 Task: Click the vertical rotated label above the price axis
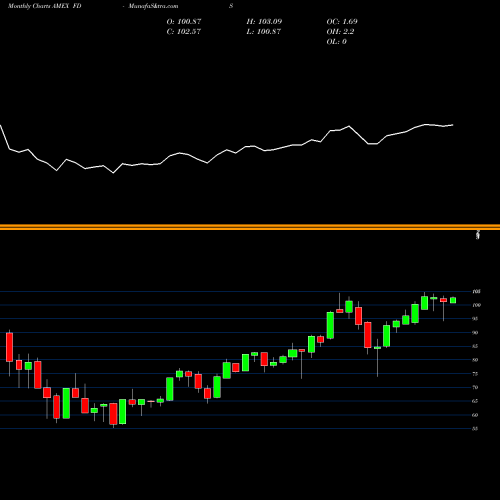(478, 235)
